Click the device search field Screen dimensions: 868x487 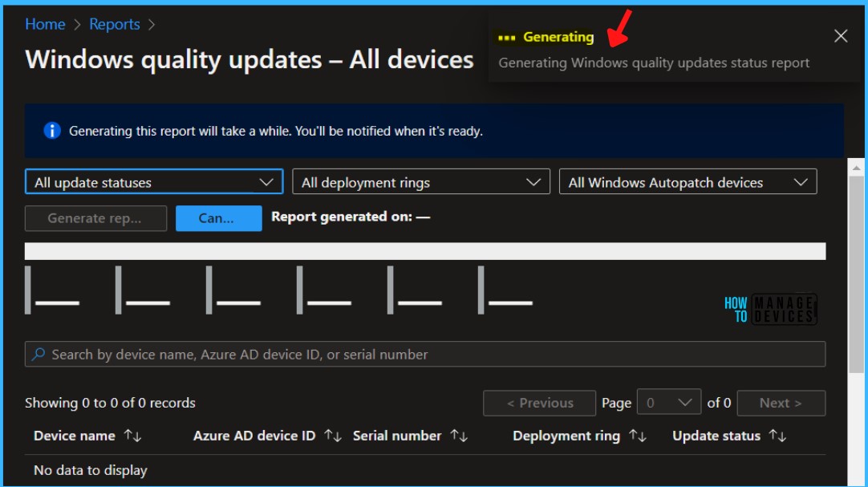click(425, 354)
